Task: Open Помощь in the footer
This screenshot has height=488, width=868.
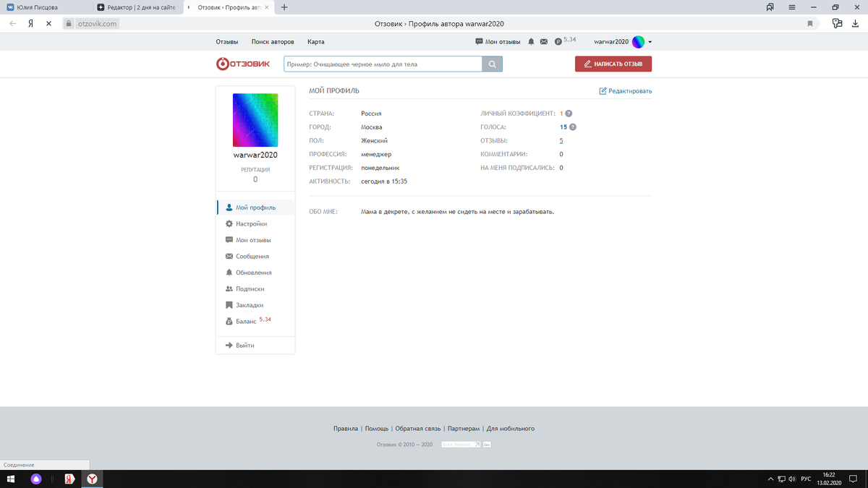Action: (x=376, y=429)
